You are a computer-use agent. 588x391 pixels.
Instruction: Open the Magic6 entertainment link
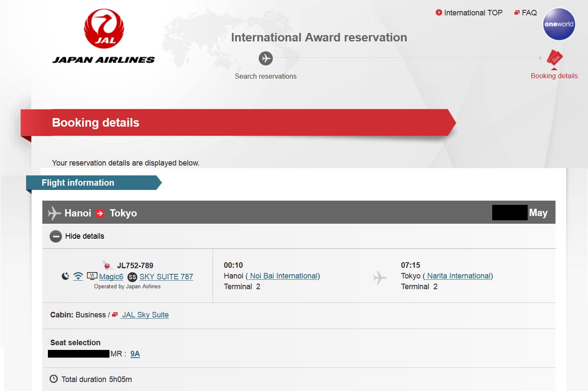111,277
